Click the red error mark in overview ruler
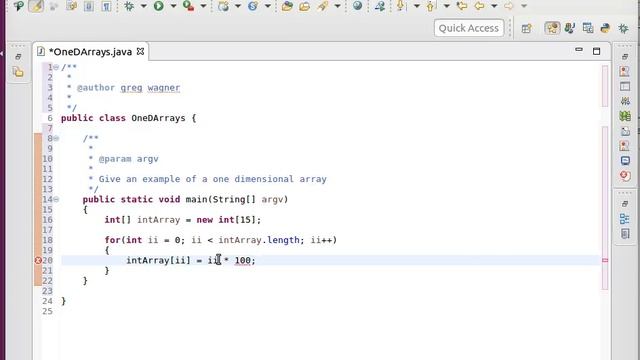This screenshot has width=640, height=360. point(605,260)
